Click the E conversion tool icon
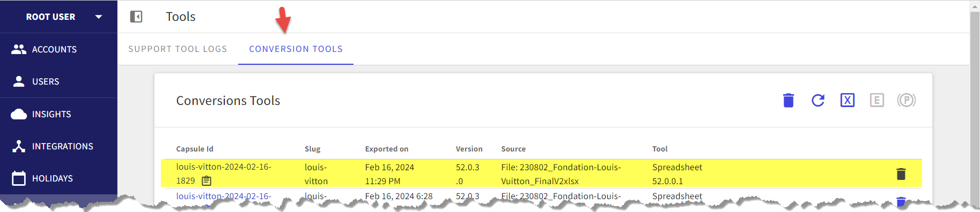 (876, 100)
